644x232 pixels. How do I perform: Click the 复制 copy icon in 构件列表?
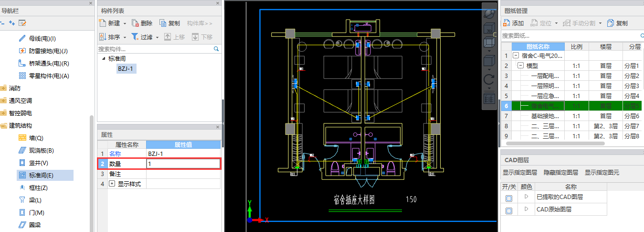pos(163,23)
